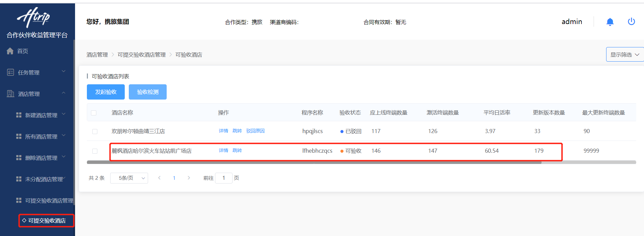Click the 已驳回 status cell
This screenshot has width=644, height=236.
pyautogui.click(x=351, y=131)
